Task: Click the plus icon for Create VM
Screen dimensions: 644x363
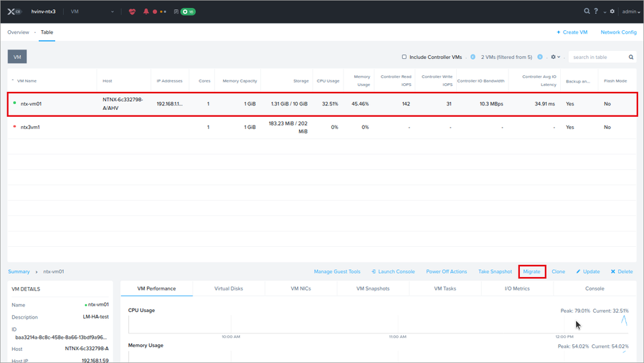Action: click(558, 32)
